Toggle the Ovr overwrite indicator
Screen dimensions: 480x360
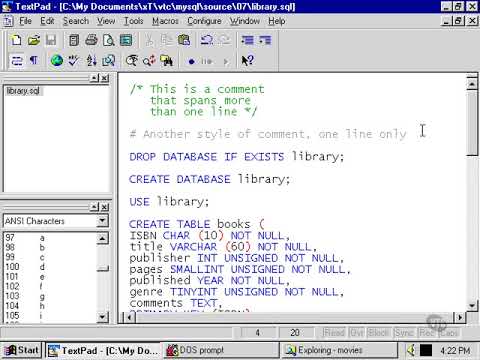tap(357, 332)
